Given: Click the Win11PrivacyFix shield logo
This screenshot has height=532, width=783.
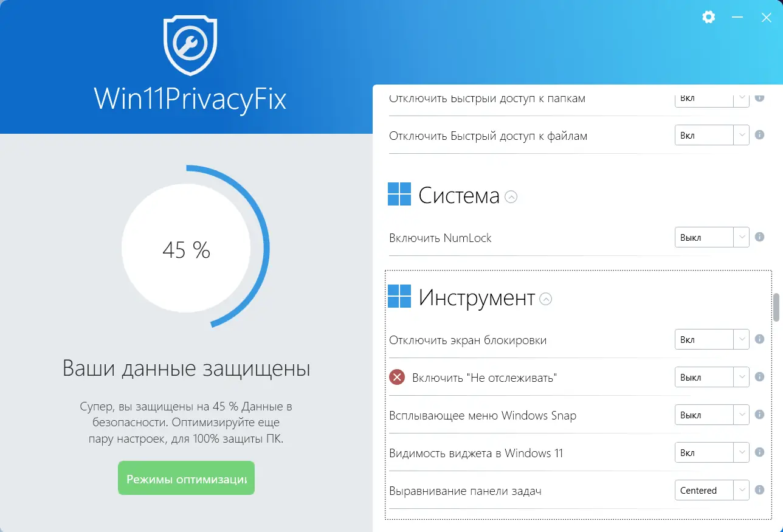Looking at the screenshot, I should pos(191,46).
